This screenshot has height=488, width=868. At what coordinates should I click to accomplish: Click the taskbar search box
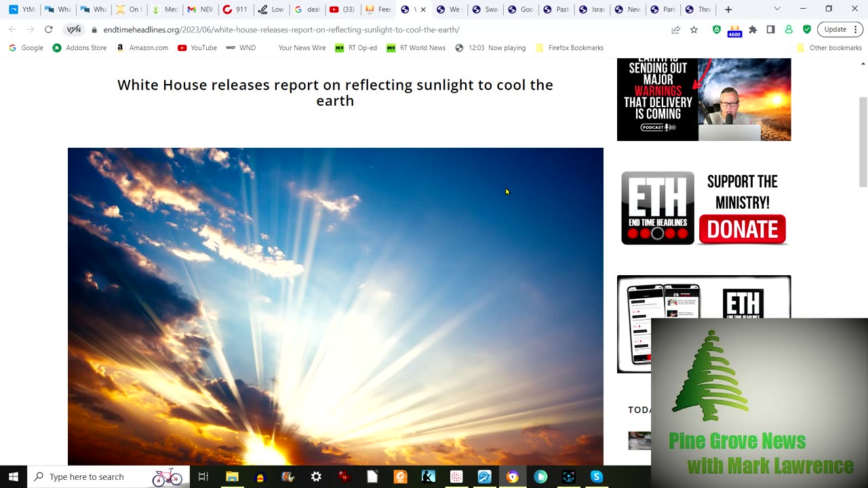(108, 476)
